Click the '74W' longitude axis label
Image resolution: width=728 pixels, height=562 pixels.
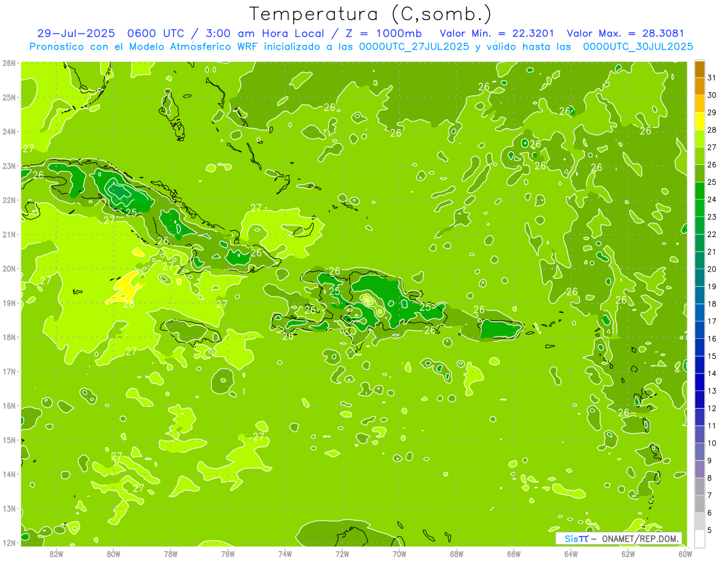coord(285,554)
